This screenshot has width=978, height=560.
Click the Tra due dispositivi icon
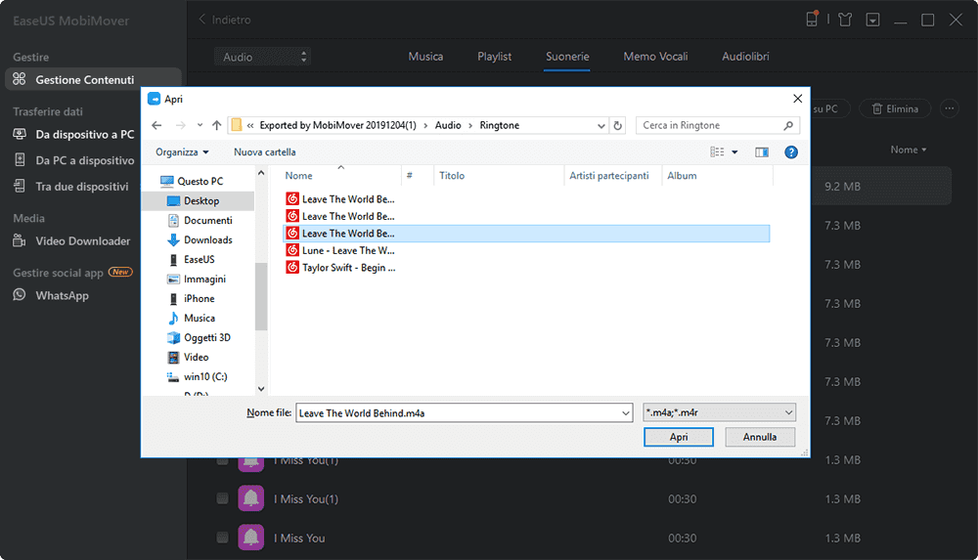click(x=20, y=186)
